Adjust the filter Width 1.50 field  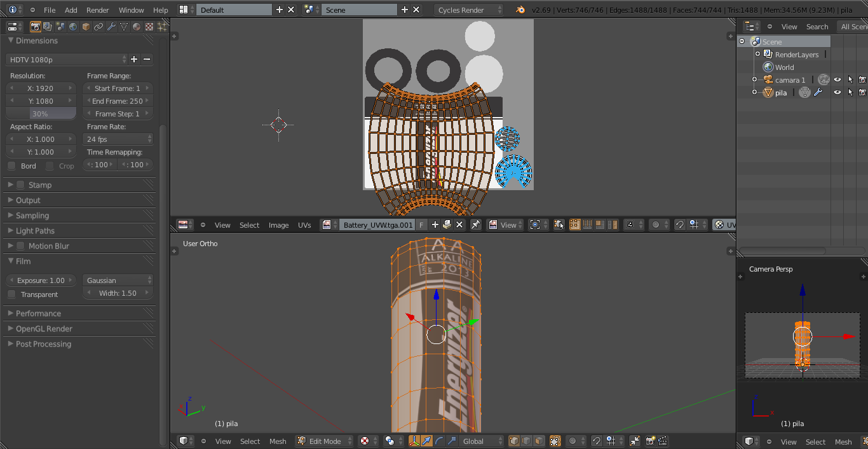tap(118, 293)
